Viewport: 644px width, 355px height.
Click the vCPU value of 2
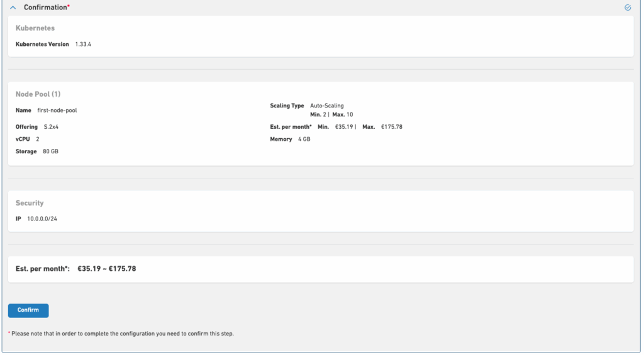[x=38, y=139]
